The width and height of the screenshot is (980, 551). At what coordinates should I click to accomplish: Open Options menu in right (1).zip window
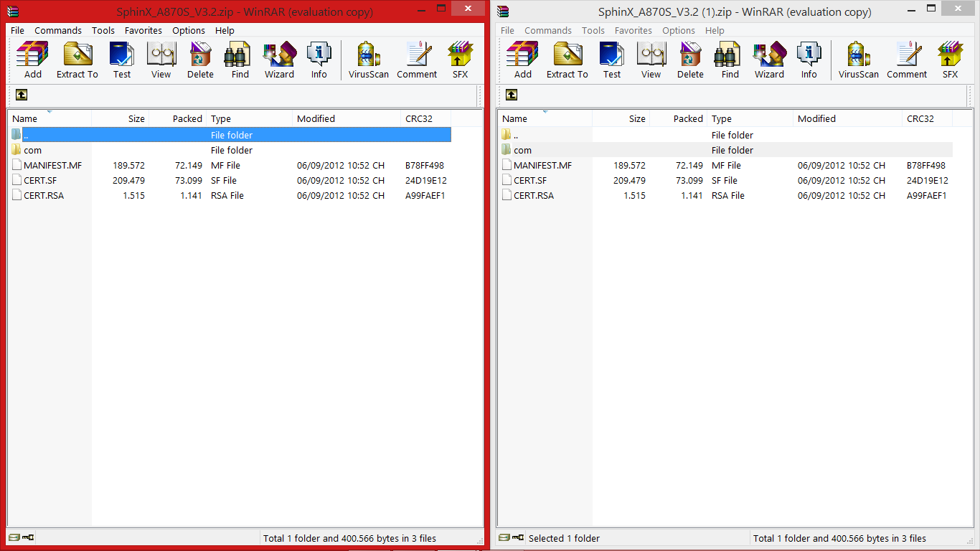click(679, 31)
